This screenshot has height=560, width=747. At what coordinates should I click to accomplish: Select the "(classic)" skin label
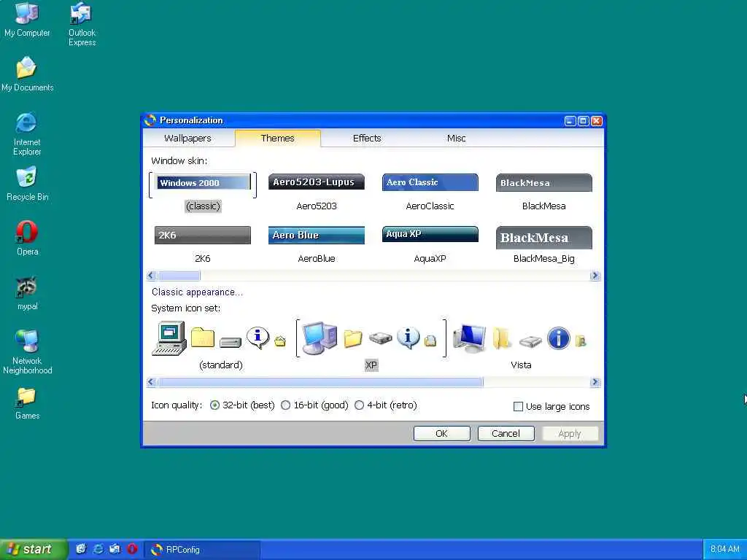click(204, 206)
